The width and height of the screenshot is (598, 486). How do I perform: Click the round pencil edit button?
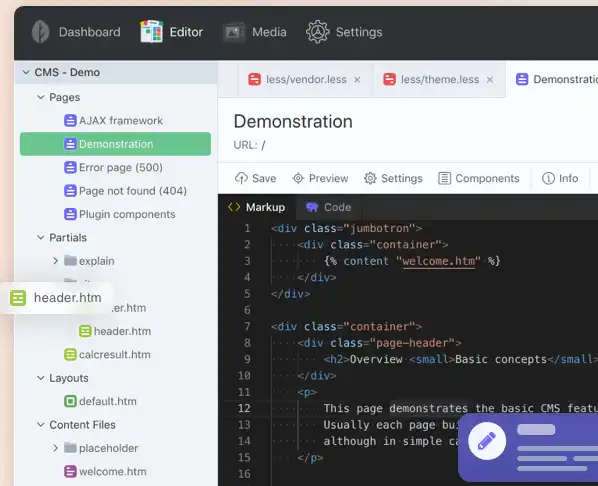pyautogui.click(x=487, y=441)
